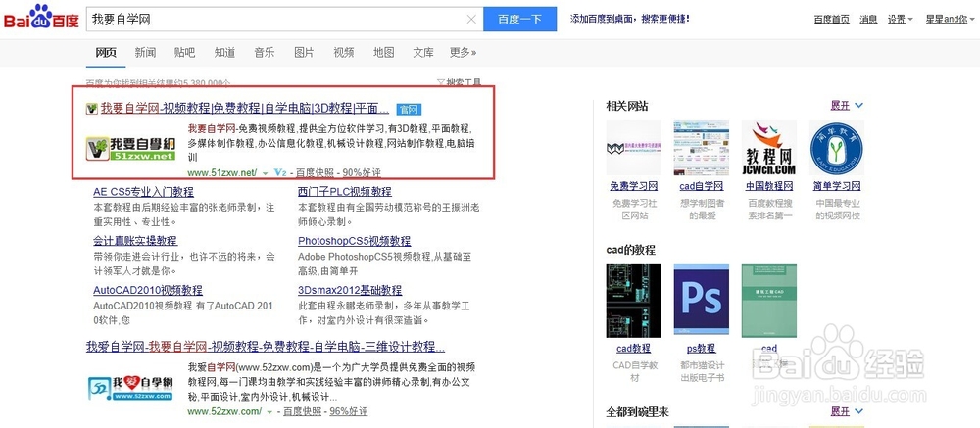Click the 免费学习网 site thumbnail
Image resolution: width=980 pixels, height=428 pixels.
[634, 148]
